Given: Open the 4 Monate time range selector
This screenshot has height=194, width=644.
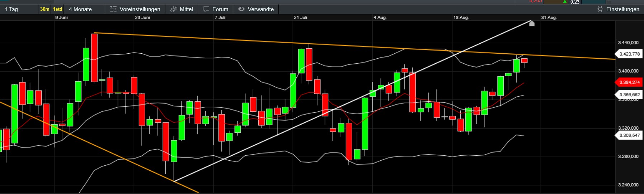Looking at the screenshot, I should coord(85,9).
